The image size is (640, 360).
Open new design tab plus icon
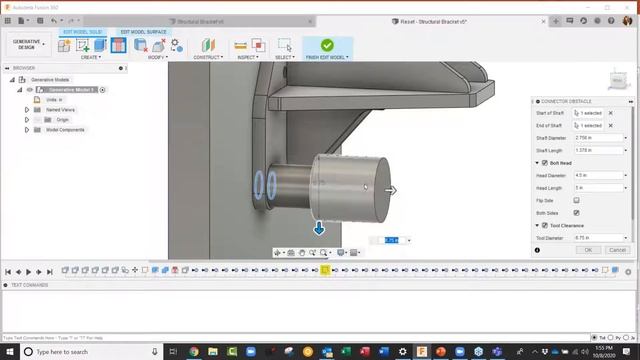[x=556, y=21]
